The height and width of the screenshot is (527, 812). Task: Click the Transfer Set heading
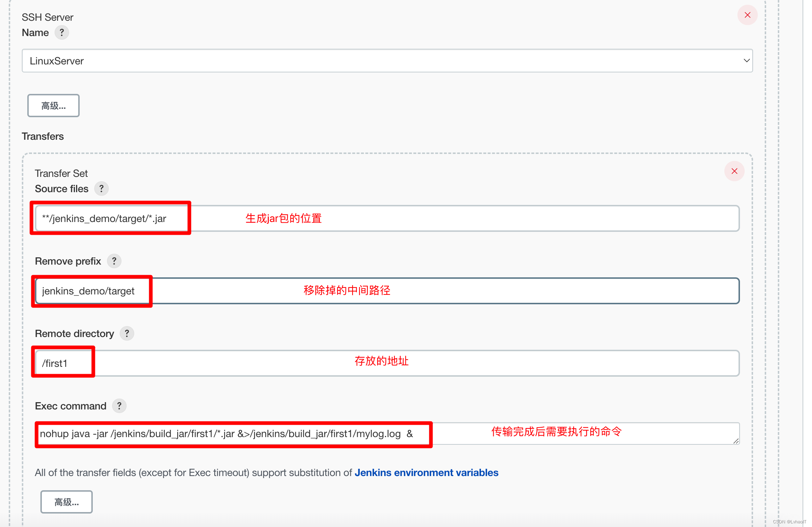(x=61, y=173)
